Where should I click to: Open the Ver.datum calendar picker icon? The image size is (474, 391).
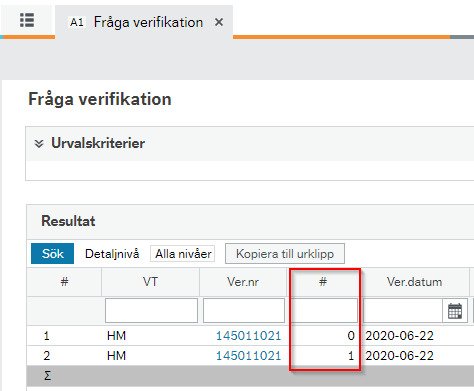point(455,311)
